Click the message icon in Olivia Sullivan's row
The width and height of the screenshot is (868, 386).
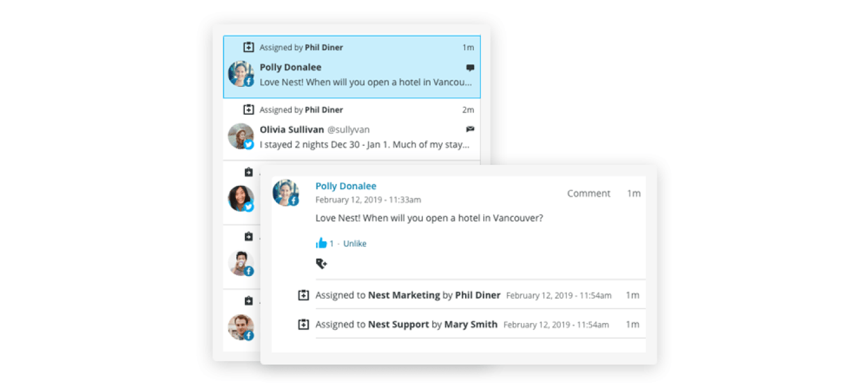(470, 129)
